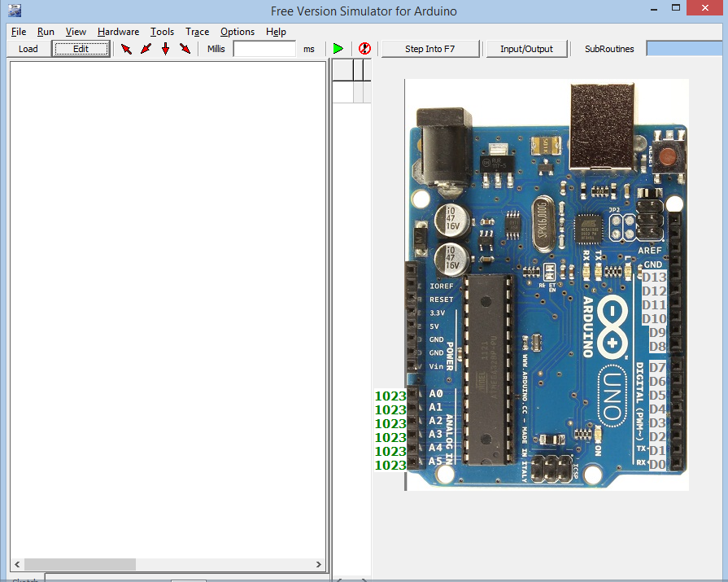
Task: Click the A2 analog value 1023
Action: point(390,424)
